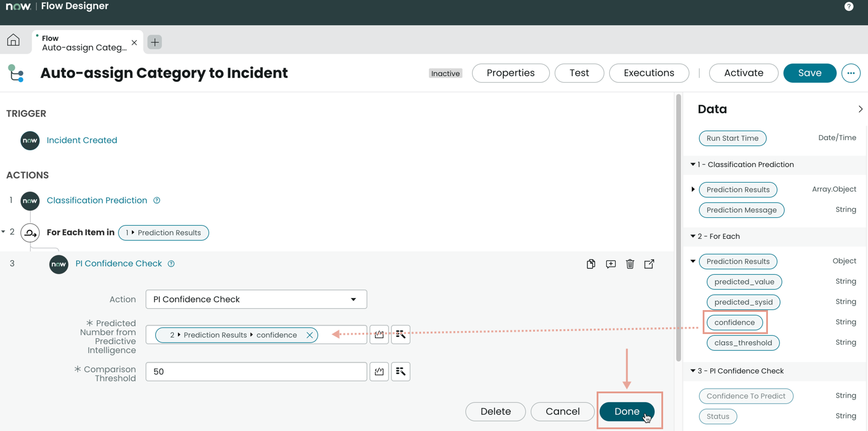Click the Classification Prediction action icon
The image size is (868, 431).
click(x=30, y=201)
